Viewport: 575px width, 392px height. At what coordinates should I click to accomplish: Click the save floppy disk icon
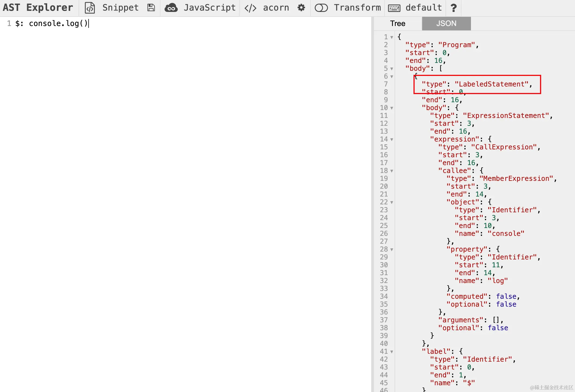(151, 8)
